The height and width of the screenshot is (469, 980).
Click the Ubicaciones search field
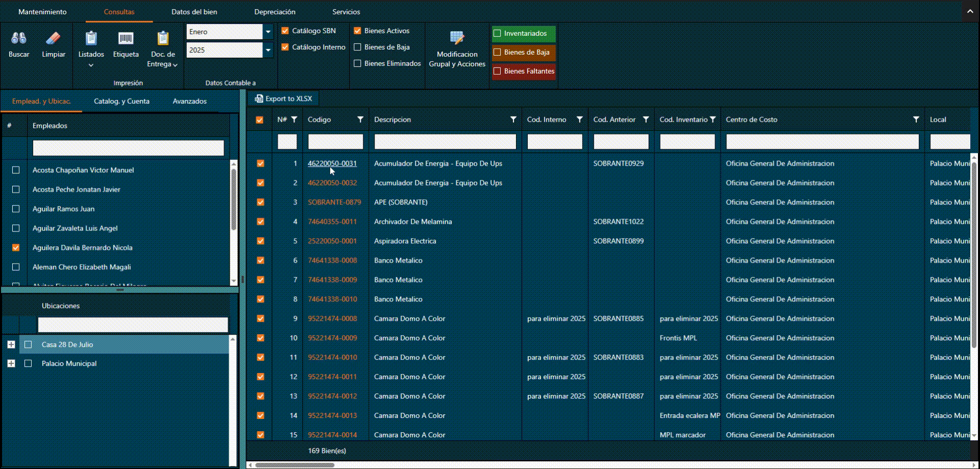133,325
